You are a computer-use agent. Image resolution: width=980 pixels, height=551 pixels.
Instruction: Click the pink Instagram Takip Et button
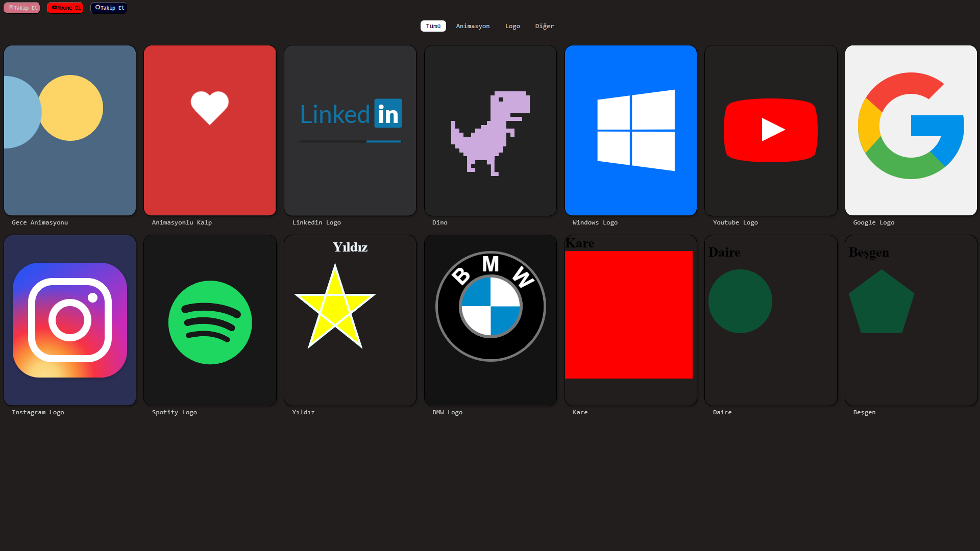click(21, 8)
